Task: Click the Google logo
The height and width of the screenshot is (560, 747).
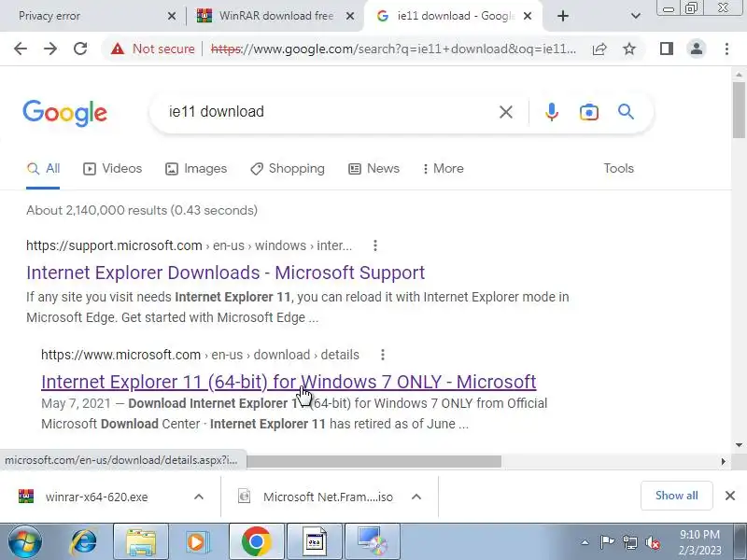Action: [x=64, y=113]
